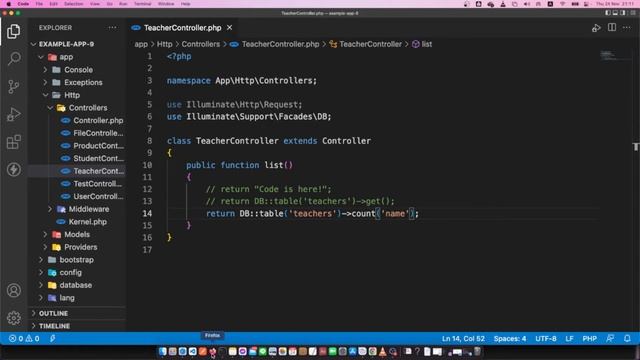
Task: Click Ln 14, Col 52 in status bar
Action: pyautogui.click(x=463, y=338)
